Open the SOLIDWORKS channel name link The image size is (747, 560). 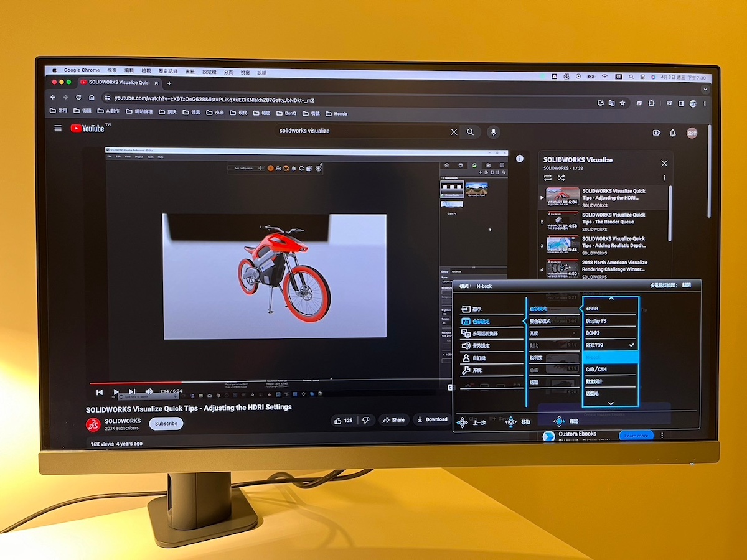click(x=123, y=421)
